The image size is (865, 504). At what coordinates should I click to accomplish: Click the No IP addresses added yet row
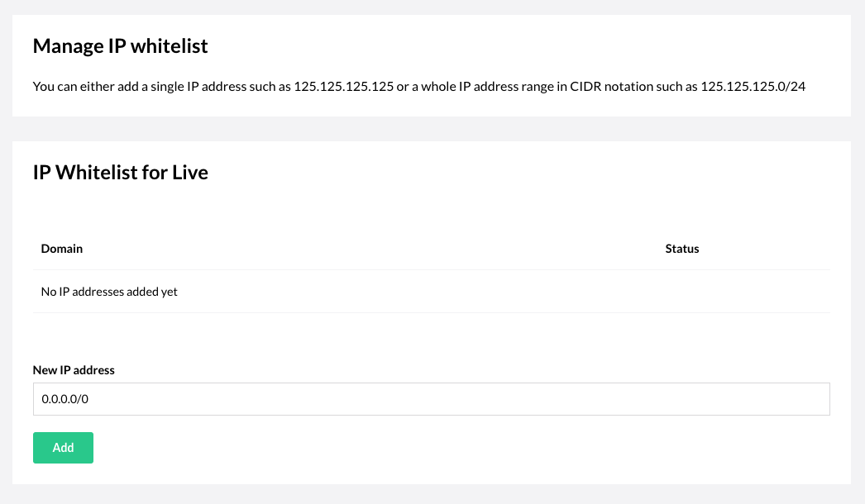[108, 291]
